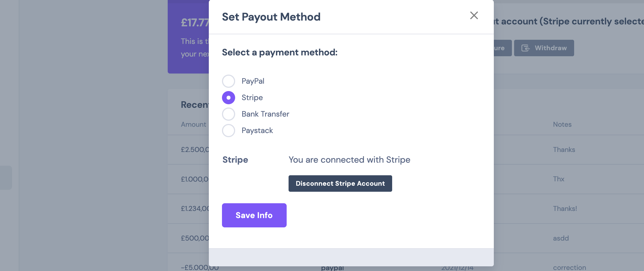This screenshot has height=271, width=644.
Task: Click the Notes column header
Action: click(x=562, y=125)
